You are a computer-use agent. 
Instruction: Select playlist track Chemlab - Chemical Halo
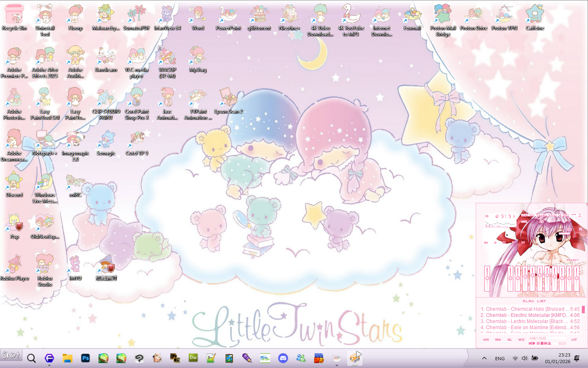tap(530, 309)
